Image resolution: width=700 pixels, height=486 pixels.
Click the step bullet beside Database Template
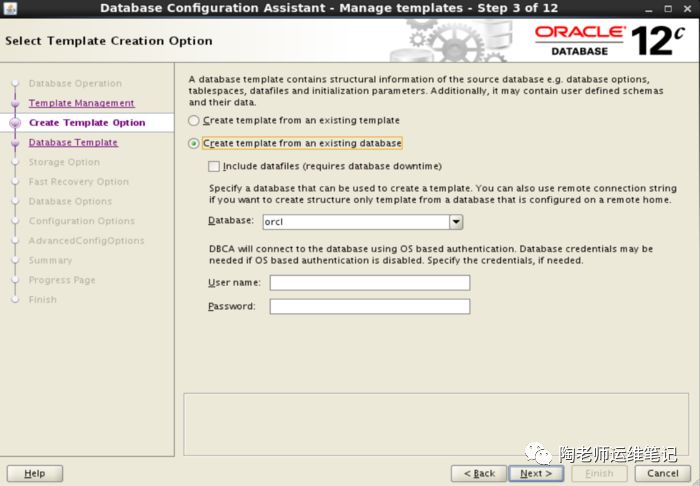click(15, 143)
